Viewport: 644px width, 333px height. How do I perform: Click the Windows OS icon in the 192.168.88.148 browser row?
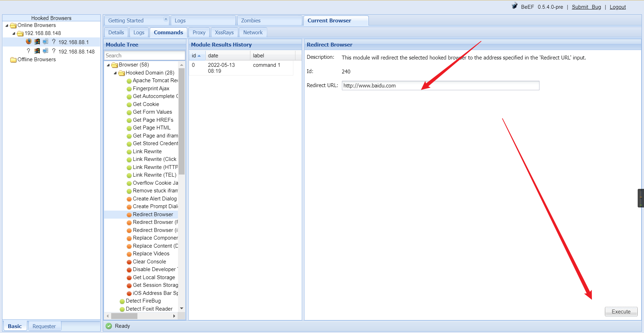pyautogui.click(x=37, y=51)
